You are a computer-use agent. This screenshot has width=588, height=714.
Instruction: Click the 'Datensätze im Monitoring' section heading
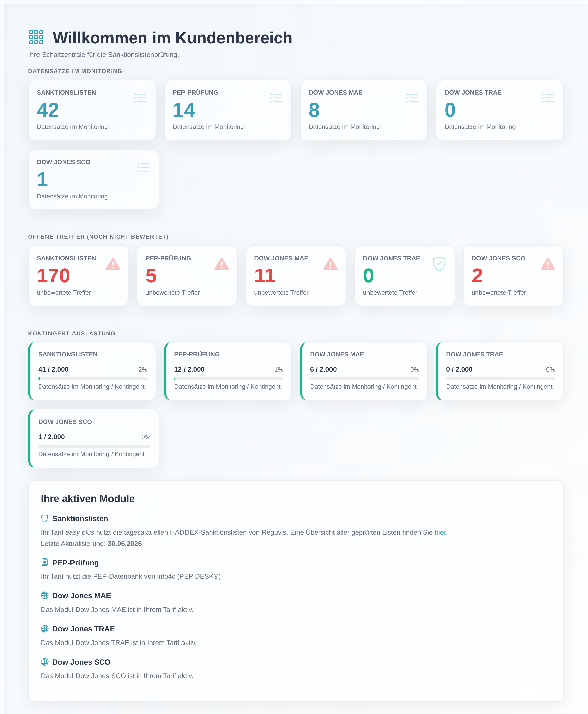[75, 71]
